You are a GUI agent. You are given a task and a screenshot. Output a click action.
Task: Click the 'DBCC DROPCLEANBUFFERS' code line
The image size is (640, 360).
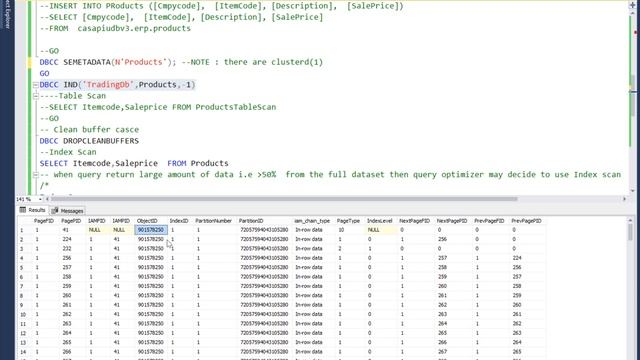click(x=89, y=141)
